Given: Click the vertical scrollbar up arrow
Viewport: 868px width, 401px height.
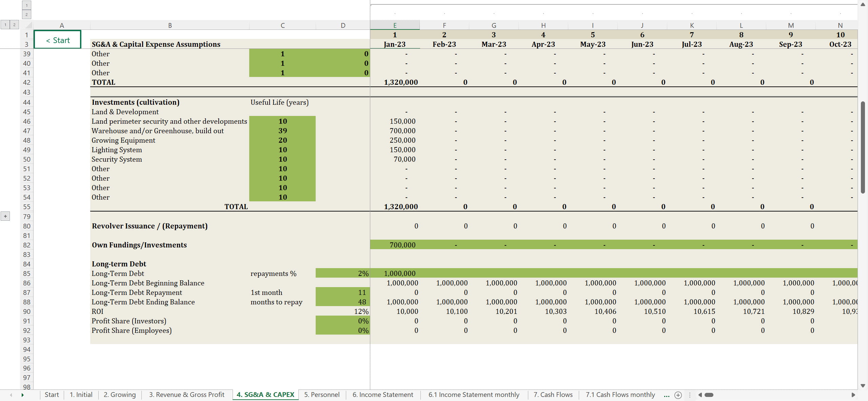Looking at the screenshot, I should [x=863, y=4].
